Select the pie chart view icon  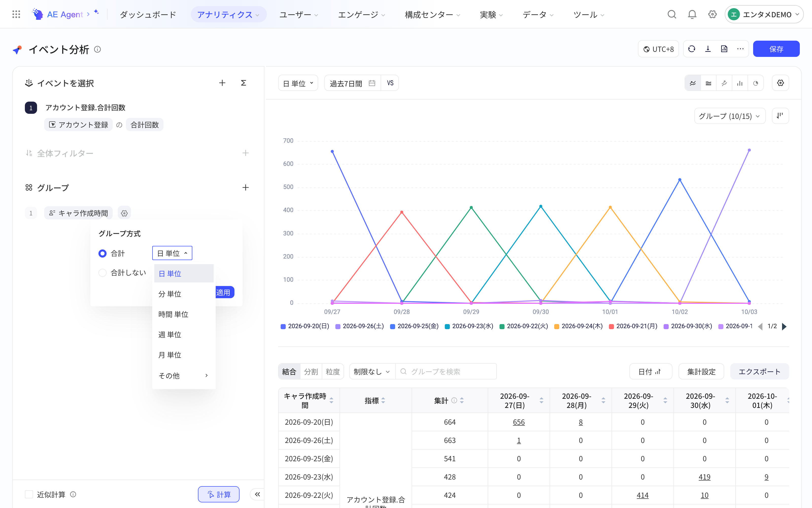coord(755,83)
